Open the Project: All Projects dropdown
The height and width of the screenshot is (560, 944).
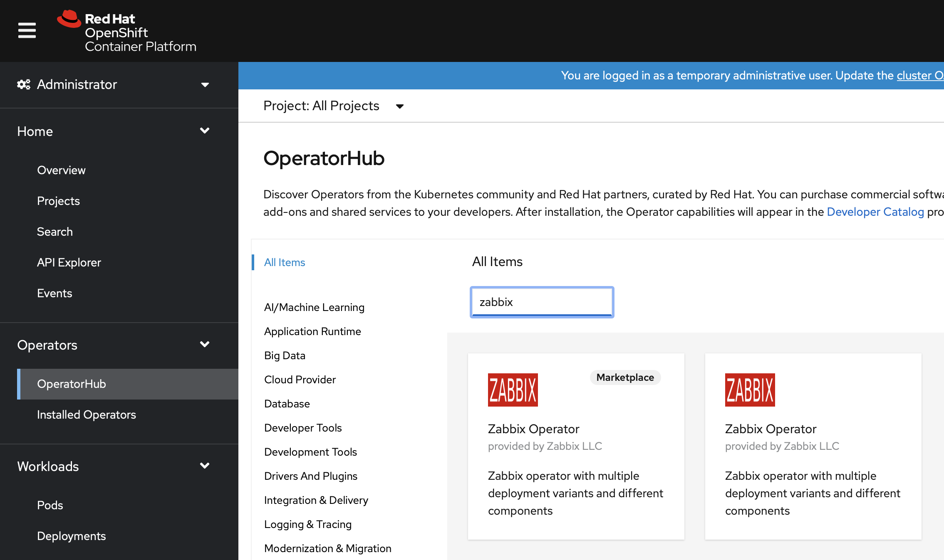pos(334,106)
